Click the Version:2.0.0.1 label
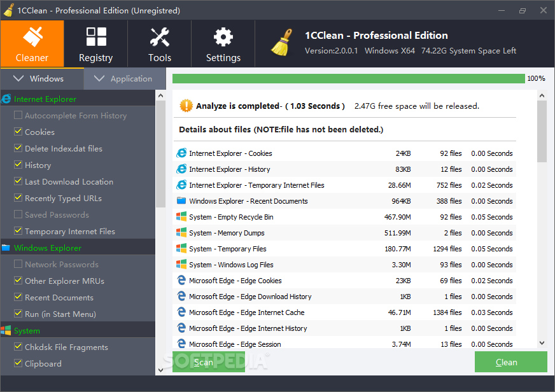The width and height of the screenshot is (555, 392). 332,51
